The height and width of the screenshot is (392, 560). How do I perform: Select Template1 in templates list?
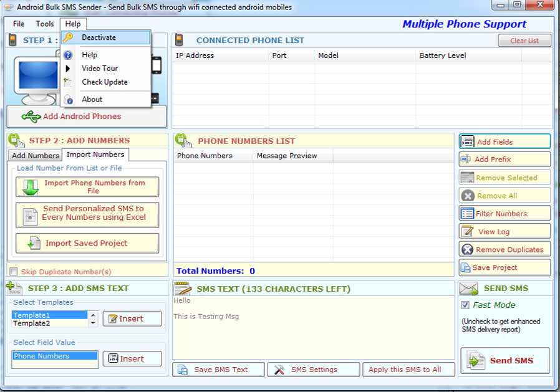49,315
